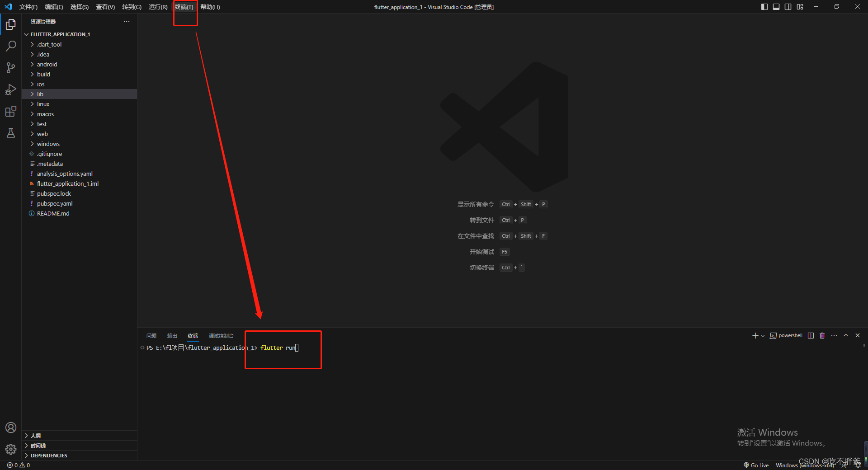
Task: Toggle secondary side bar layout icon
Action: pyautogui.click(x=788, y=7)
